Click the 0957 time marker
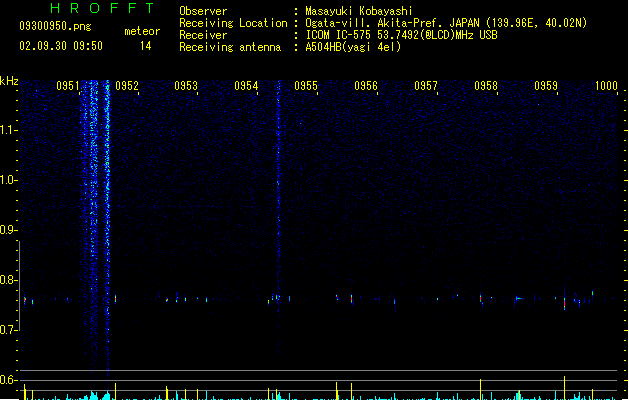The height and width of the screenshot is (400, 629). point(426,86)
